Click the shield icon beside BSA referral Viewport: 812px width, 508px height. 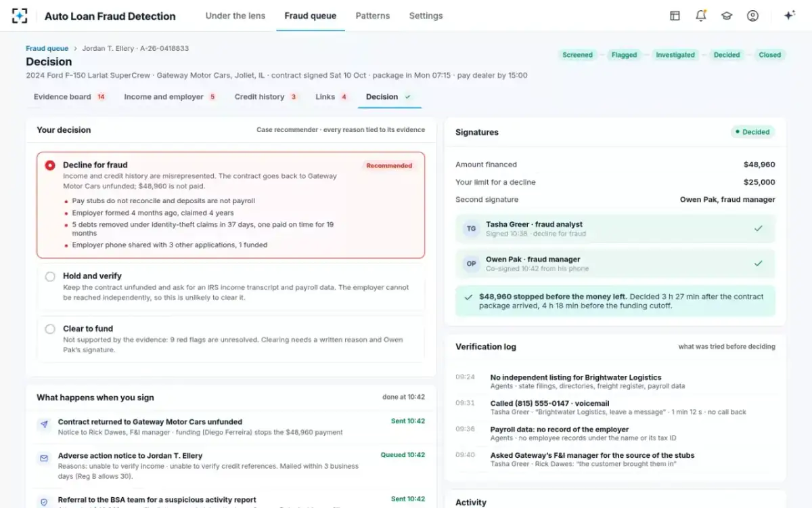pyautogui.click(x=44, y=502)
